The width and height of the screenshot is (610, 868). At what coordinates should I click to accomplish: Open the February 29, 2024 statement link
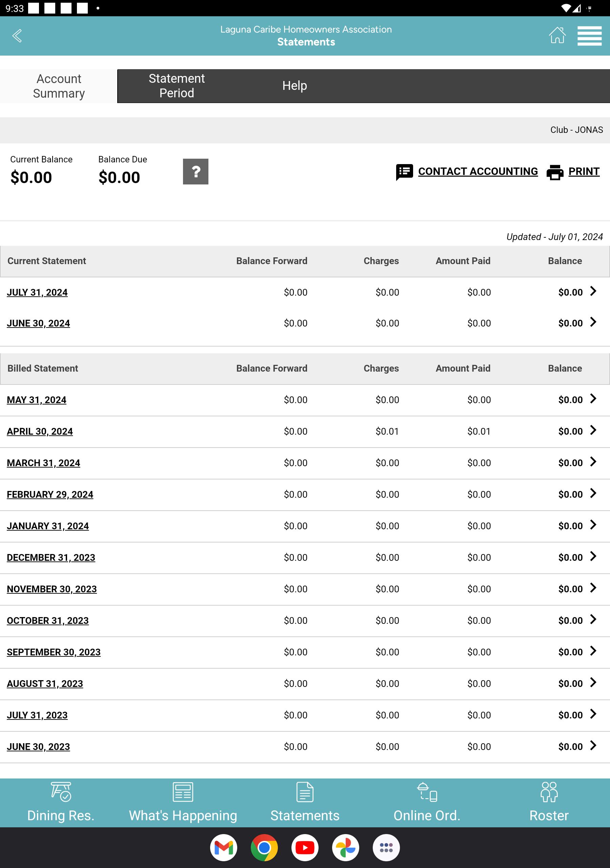[x=50, y=494]
